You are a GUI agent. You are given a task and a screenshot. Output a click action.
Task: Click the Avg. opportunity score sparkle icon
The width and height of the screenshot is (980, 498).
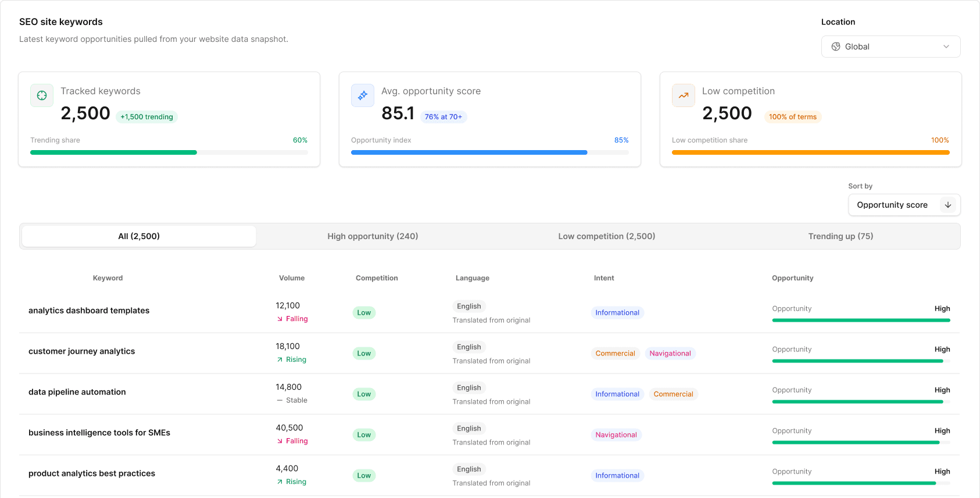coord(363,95)
